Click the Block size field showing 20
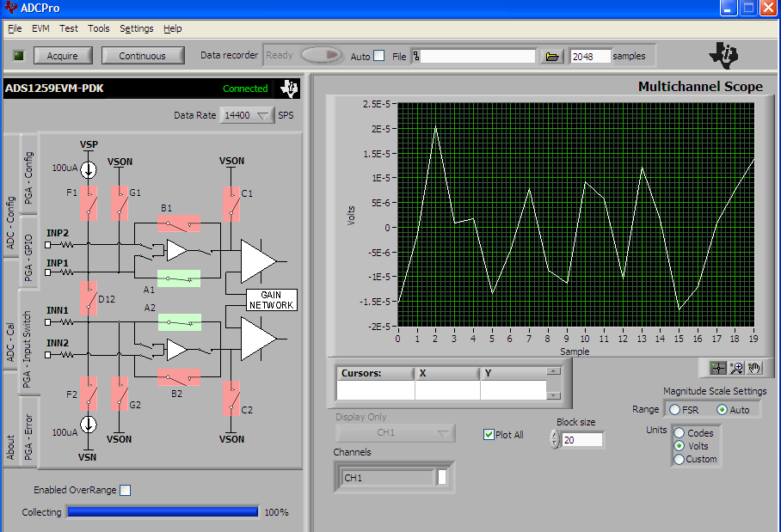The height and width of the screenshot is (532, 781). [581, 440]
